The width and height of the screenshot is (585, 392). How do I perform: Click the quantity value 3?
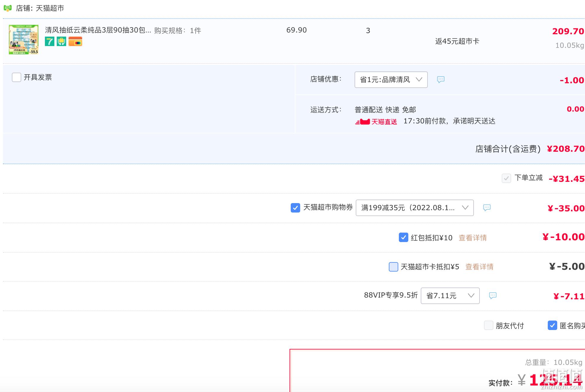(368, 31)
